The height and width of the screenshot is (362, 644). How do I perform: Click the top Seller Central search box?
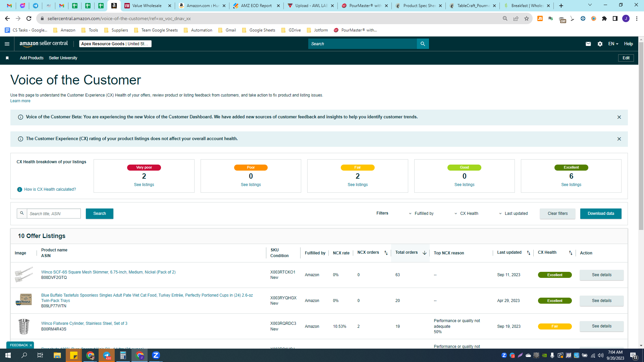tap(362, 44)
